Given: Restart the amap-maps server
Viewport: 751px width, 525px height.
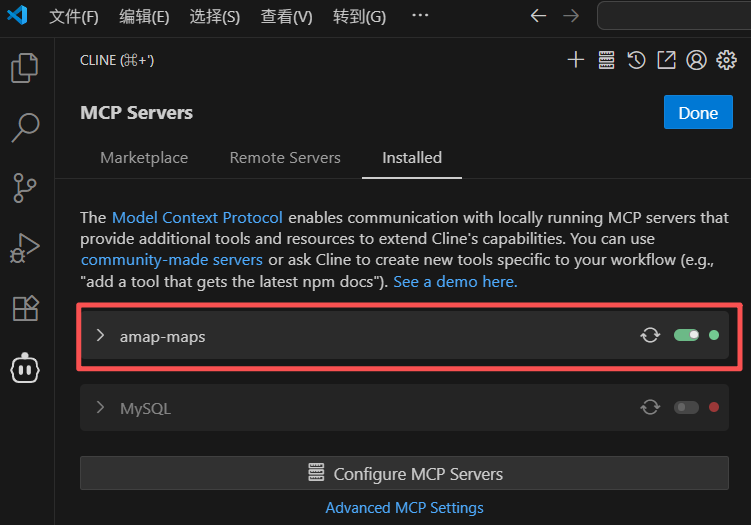Looking at the screenshot, I should pyautogui.click(x=650, y=336).
